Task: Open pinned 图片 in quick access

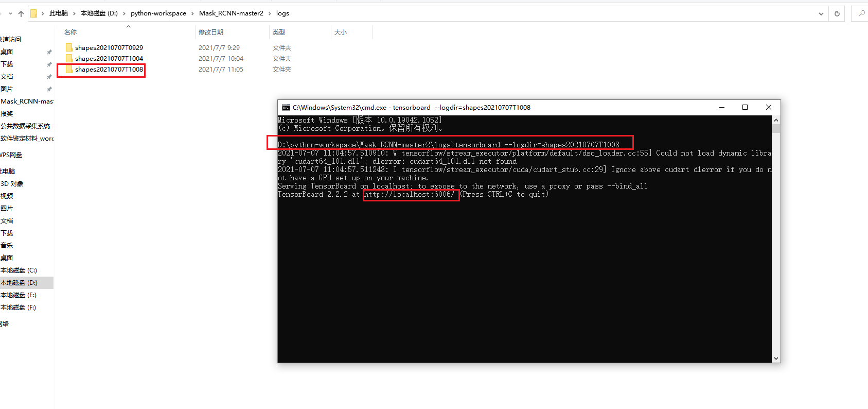Action: pos(7,89)
